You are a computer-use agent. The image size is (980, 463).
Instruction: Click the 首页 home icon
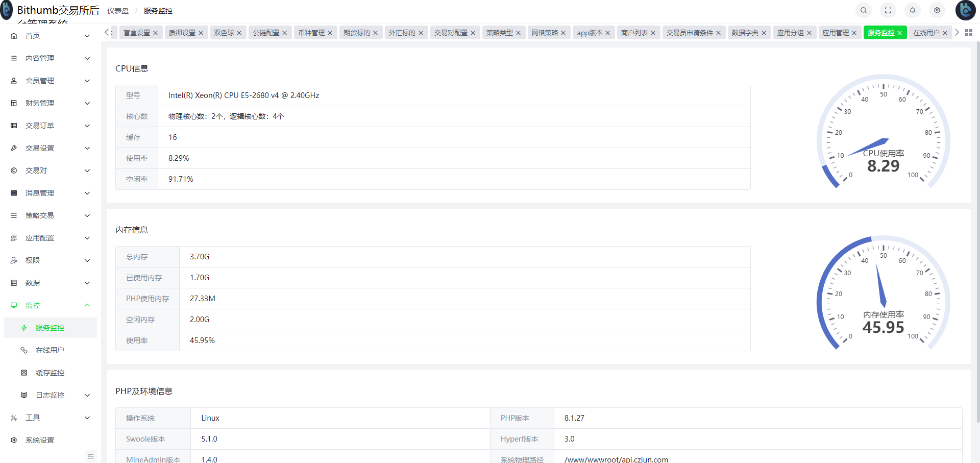pyautogui.click(x=14, y=36)
